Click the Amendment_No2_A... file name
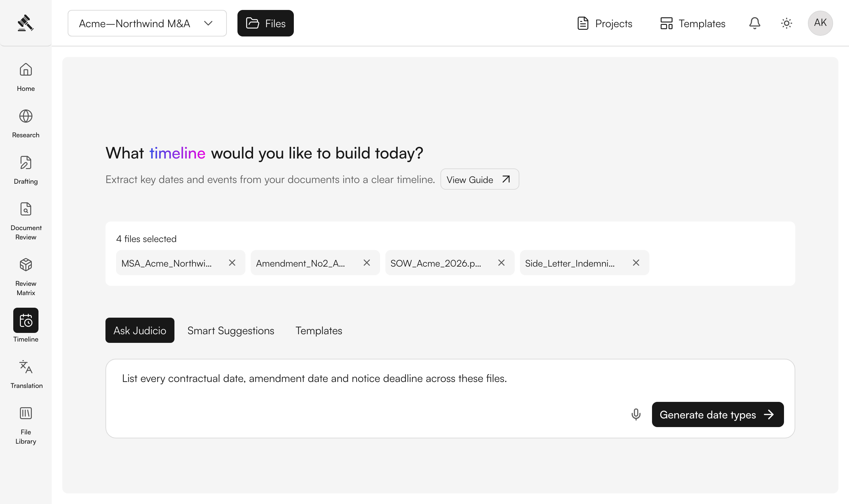Image resolution: width=849 pixels, height=504 pixels. click(x=300, y=263)
